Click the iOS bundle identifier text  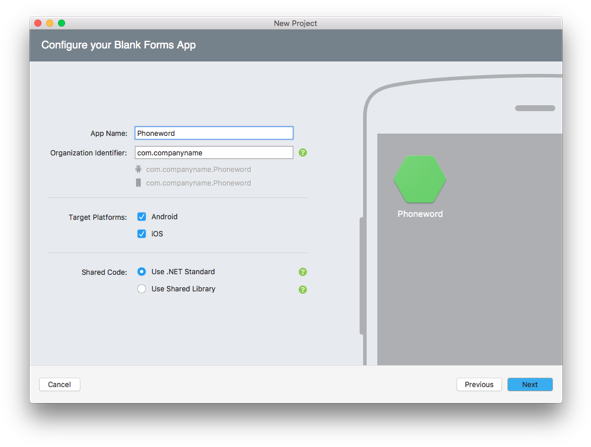(198, 183)
